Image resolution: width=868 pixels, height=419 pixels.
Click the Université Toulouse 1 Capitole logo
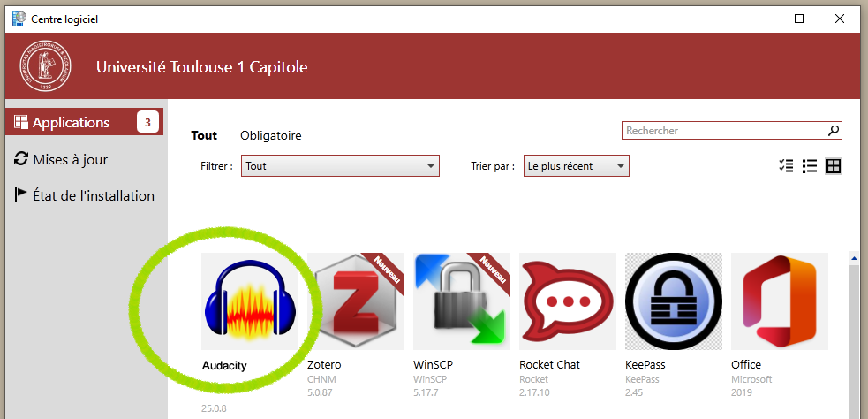(45, 65)
